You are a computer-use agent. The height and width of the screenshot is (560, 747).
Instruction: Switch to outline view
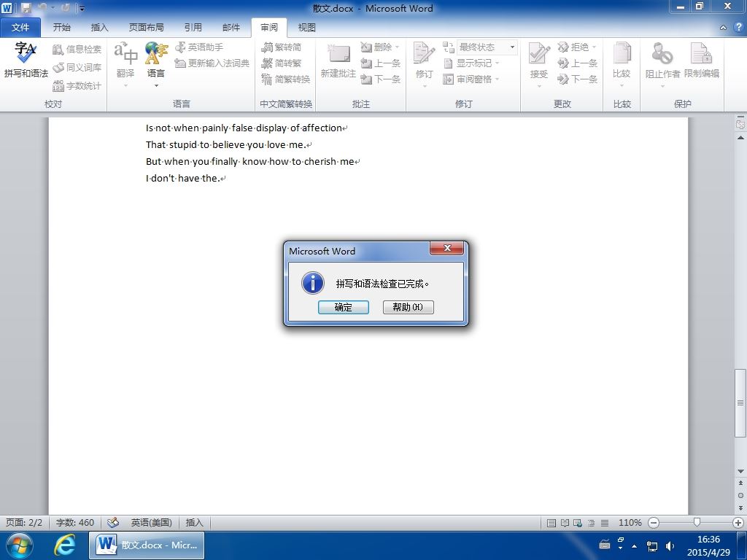click(591, 523)
